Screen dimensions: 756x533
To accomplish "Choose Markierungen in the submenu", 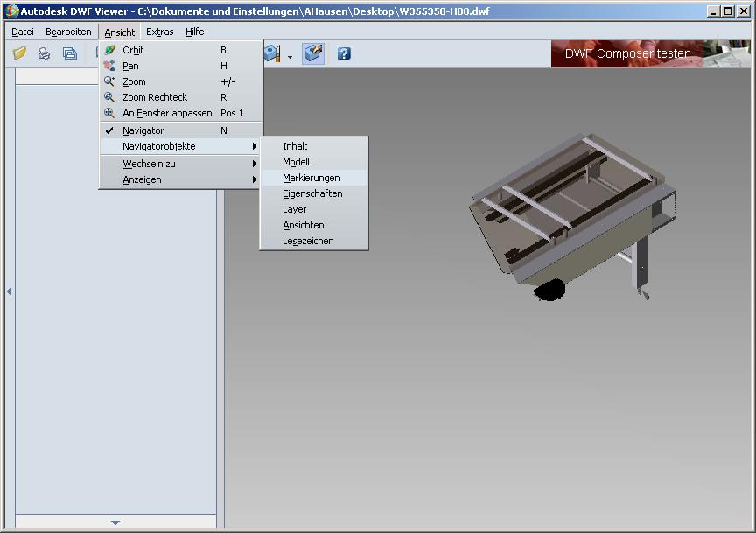I will (x=314, y=178).
